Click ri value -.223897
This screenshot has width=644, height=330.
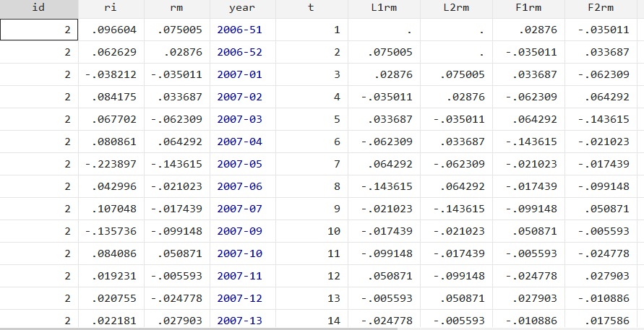pos(111,164)
